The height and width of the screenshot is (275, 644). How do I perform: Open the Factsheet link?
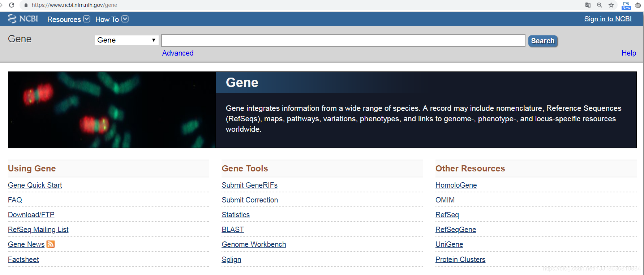point(23,259)
